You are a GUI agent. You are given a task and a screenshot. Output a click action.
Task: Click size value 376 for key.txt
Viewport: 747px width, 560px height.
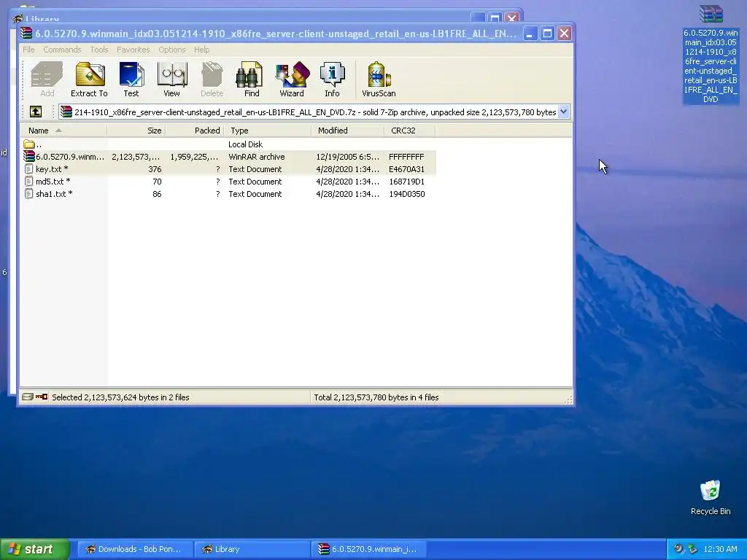[x=155, y=169]
